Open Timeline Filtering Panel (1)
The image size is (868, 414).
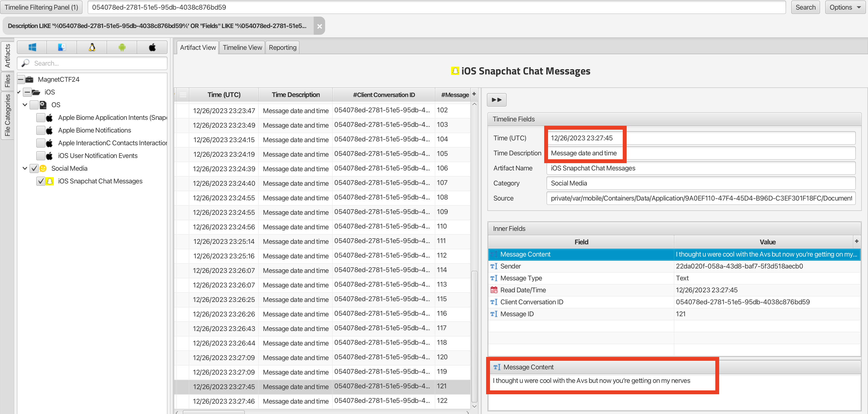(x=41, y=8)
